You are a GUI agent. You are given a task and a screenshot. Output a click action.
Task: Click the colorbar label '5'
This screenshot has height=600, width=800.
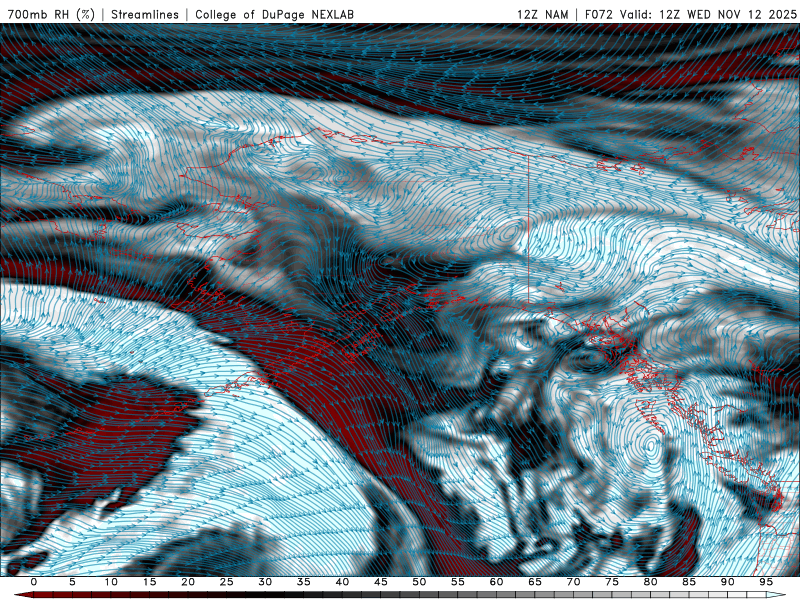tap(72, 582)
